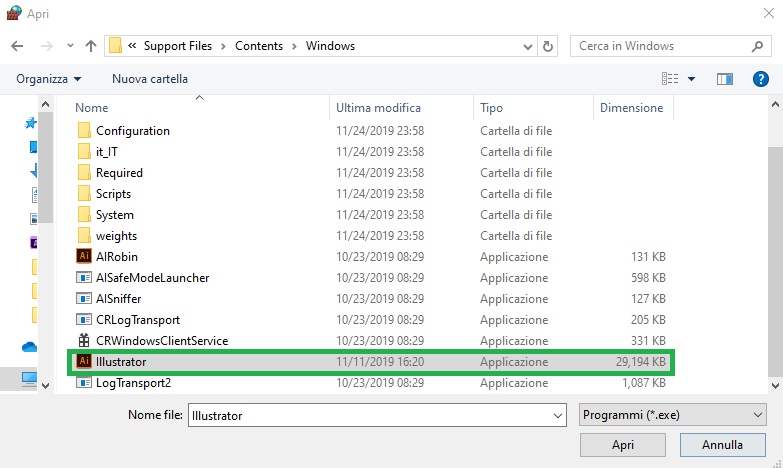Viewport: 783px width, 468px height.
Task: Select the weights folder icon
Action: click(x=84, y=235)
